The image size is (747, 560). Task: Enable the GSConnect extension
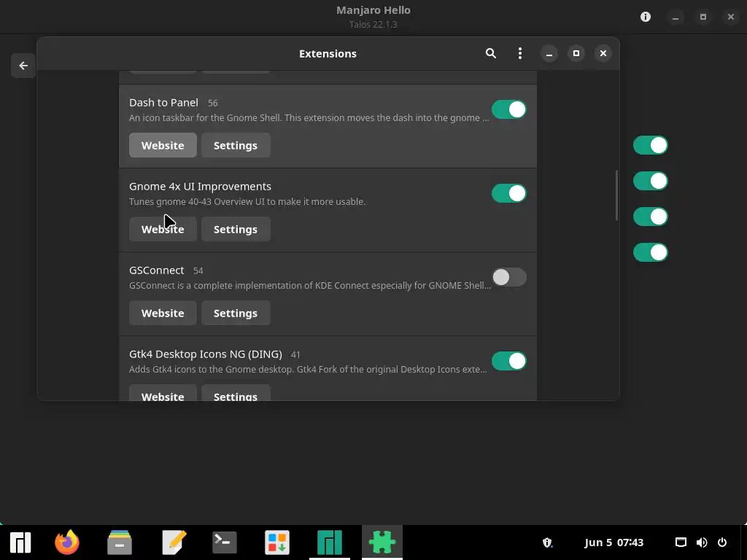tap(508, 277)
